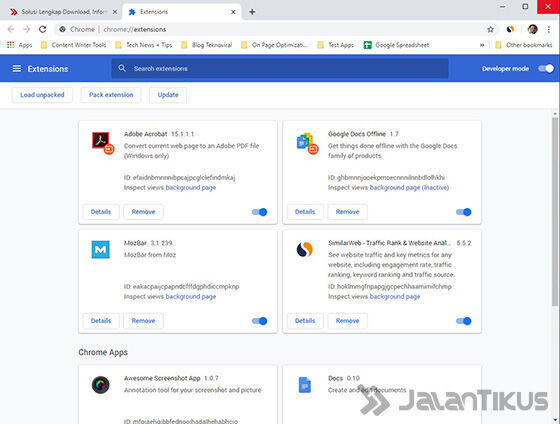Viewport: 560px width, 424px height.
Task: Close the Extensions tab
Action: tap(233, 12)
